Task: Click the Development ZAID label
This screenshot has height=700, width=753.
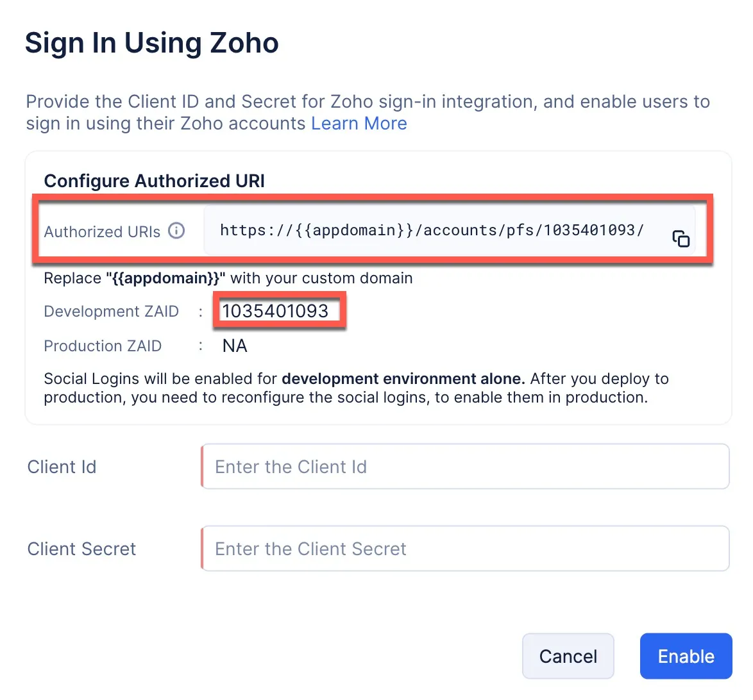Action: click(111, 312)
